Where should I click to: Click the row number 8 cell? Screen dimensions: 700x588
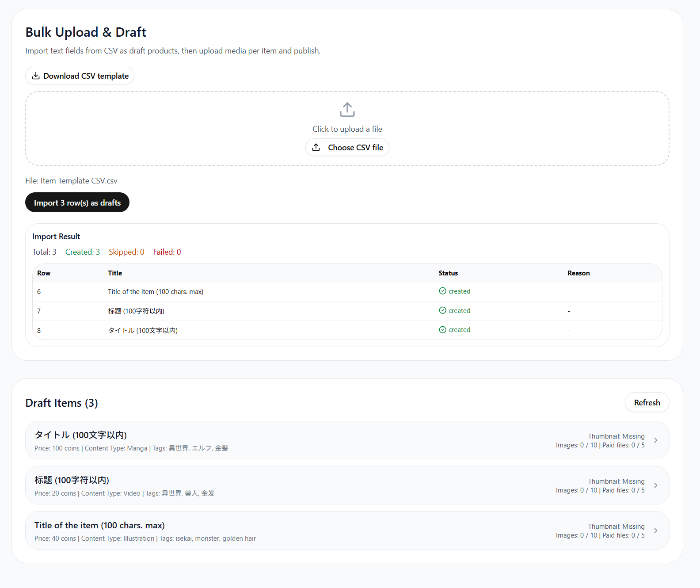click(39, 331)
